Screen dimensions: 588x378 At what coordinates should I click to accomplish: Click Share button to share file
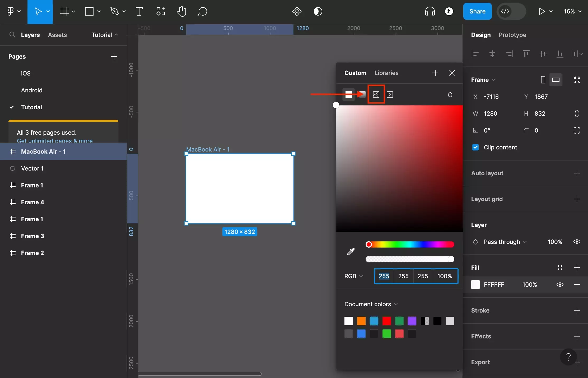(477, 11)
